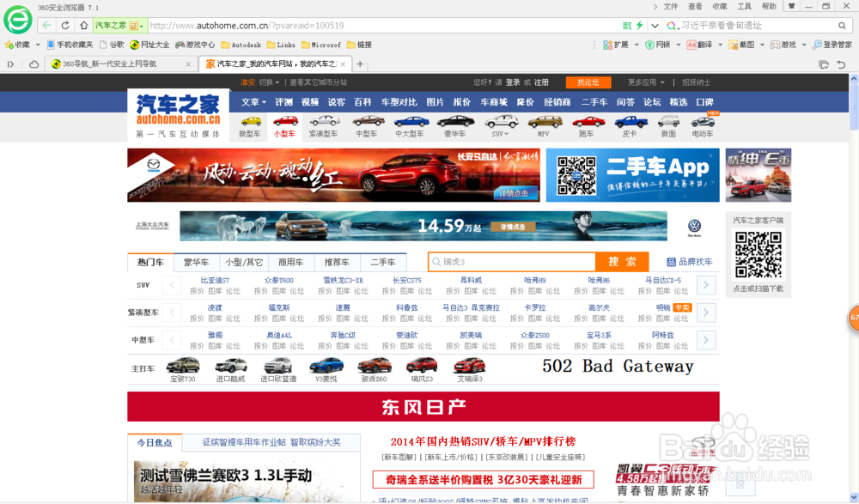
Task: Select the 二手车 tab beside search
Action: [383, 263]
